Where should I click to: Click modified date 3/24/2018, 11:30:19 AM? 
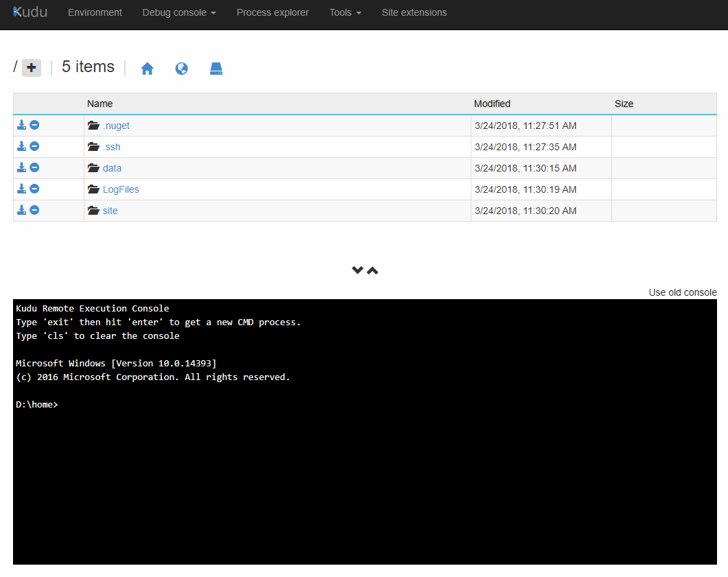coord(526,189)
